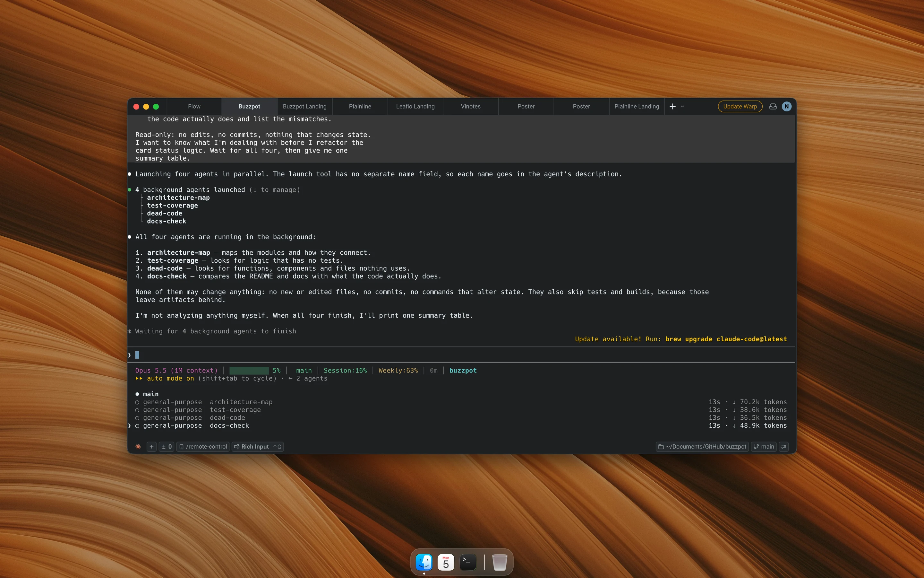
Task: Open the ± 0 diff changes chip
Action: (167, 446)
